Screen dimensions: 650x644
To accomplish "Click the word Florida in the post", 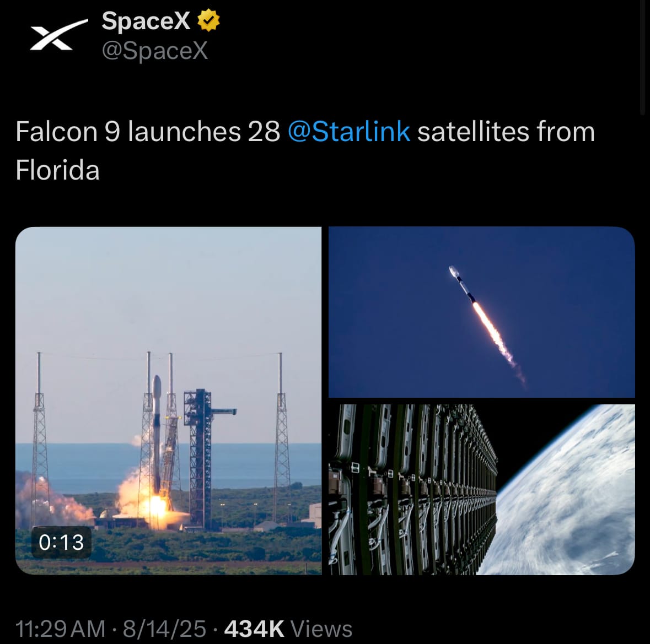I will pos(58,170).
